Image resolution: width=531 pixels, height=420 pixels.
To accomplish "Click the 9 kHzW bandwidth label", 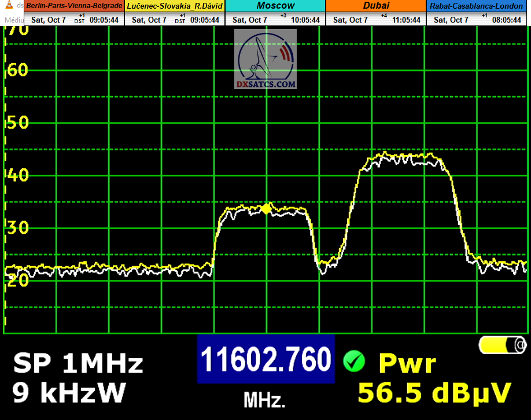I will (69, 393).
